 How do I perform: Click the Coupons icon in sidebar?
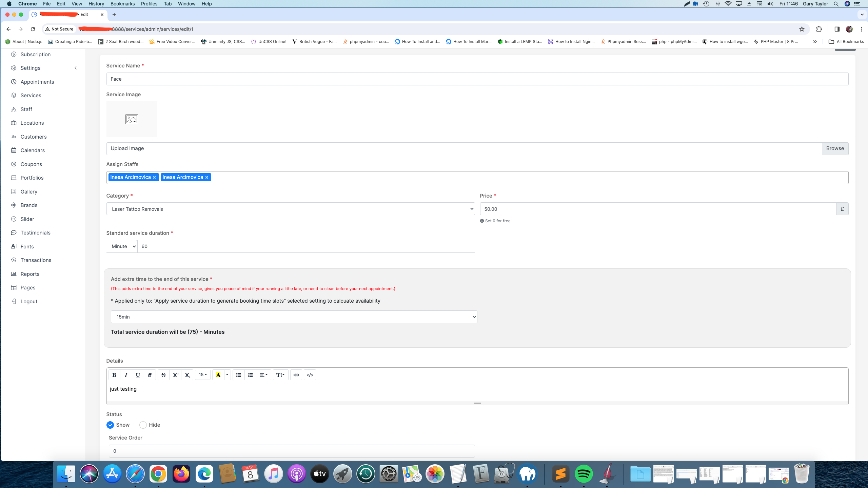pos(14,164)
